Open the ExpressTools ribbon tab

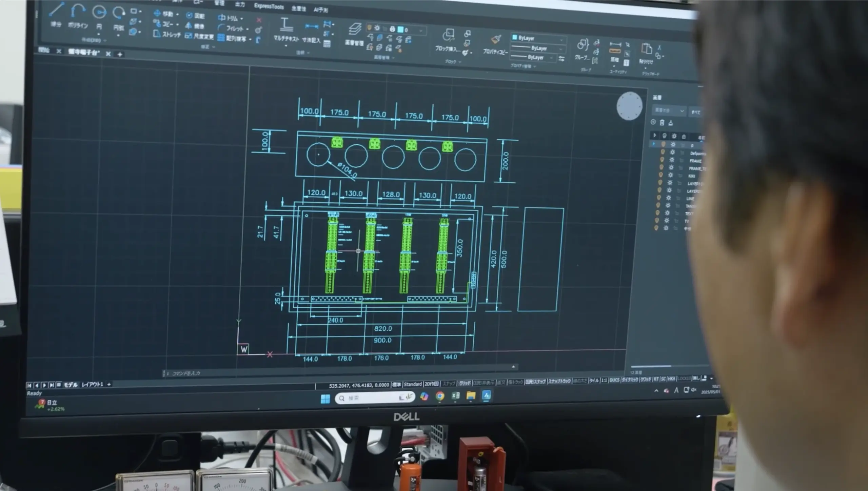269,6
